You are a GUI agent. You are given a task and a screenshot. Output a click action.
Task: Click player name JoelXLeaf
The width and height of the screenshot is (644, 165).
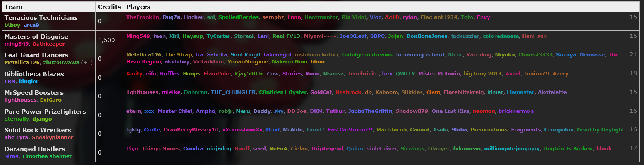[353, 36]
